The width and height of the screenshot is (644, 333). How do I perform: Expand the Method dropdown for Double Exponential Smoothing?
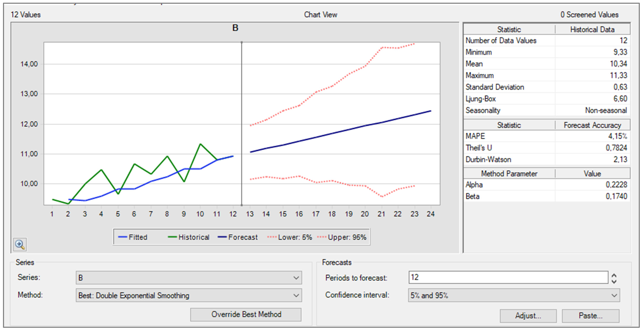(x=189, y=296)
